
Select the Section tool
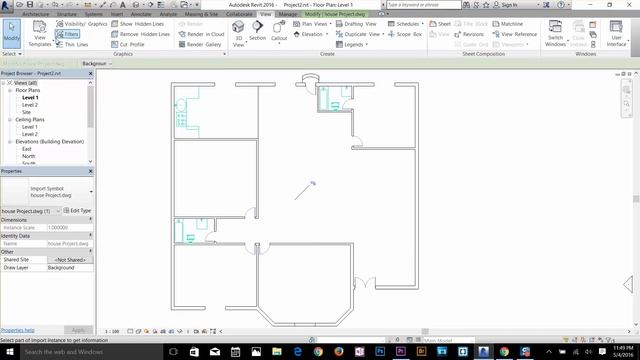[258, 31]
